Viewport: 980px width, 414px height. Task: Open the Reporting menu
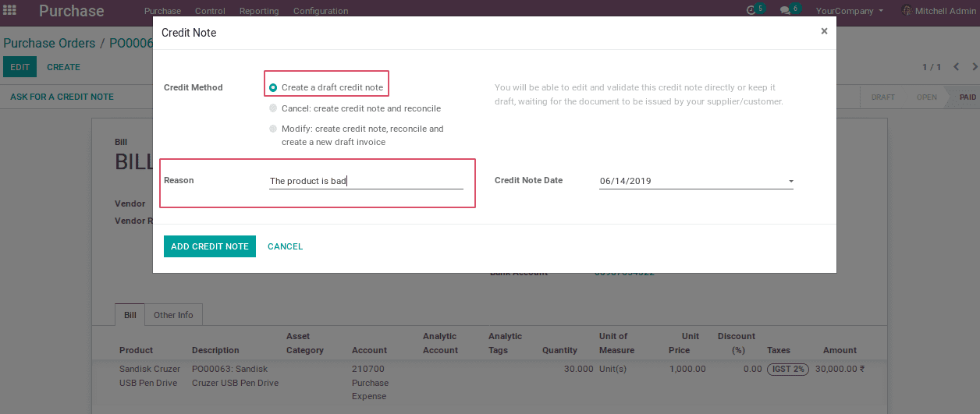point(259,11)
